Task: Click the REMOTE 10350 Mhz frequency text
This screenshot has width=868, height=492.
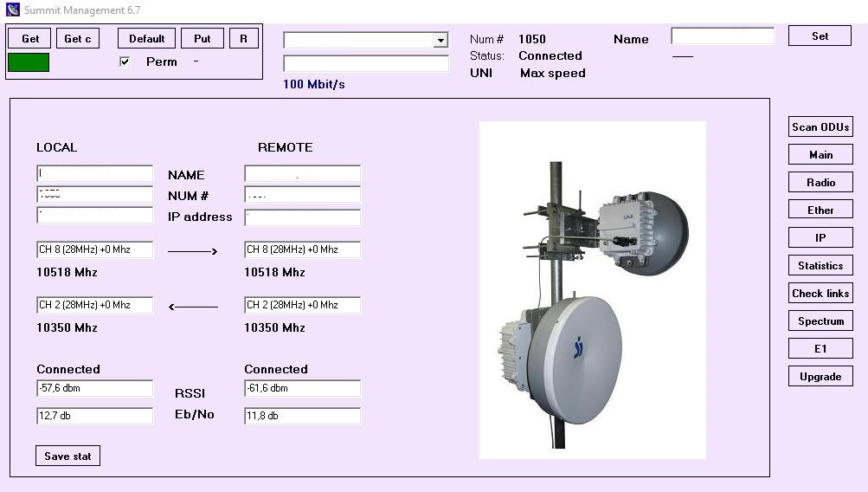Action: pos(274,327)
